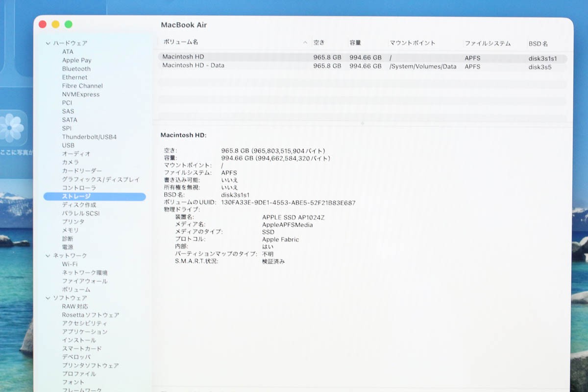
Task: Open Wi-Fi network info
Action: click(70, 264)
